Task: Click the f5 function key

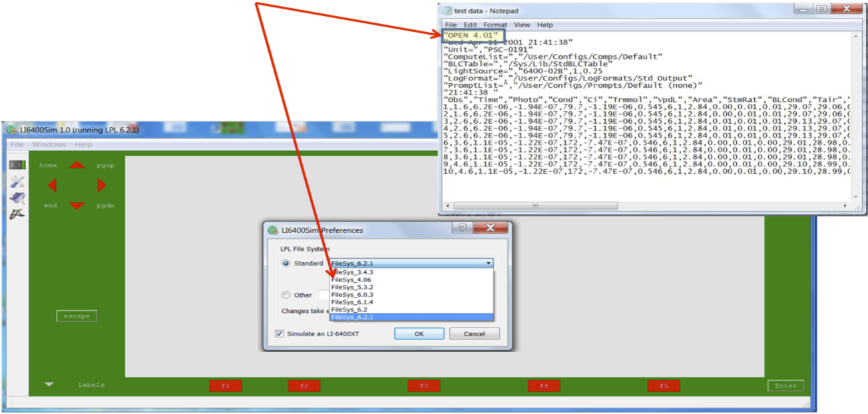Action: [x=664, y=385]
